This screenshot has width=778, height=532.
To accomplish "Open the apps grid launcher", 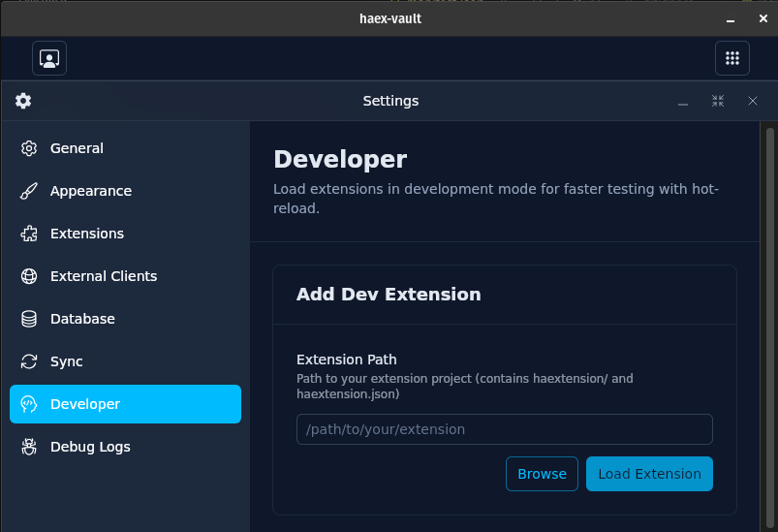I will click(731, 58).
